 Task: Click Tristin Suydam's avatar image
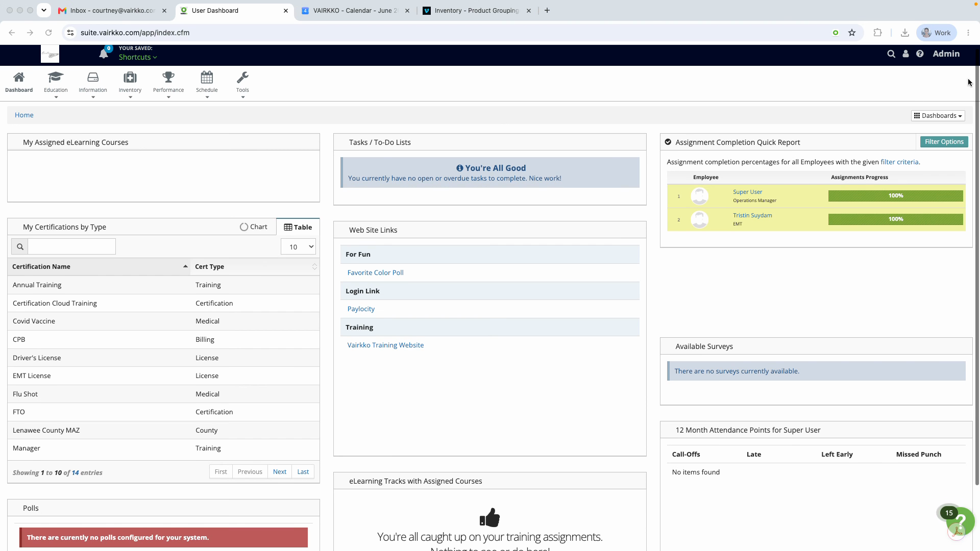pyautogui.click(x=700, y=219)
